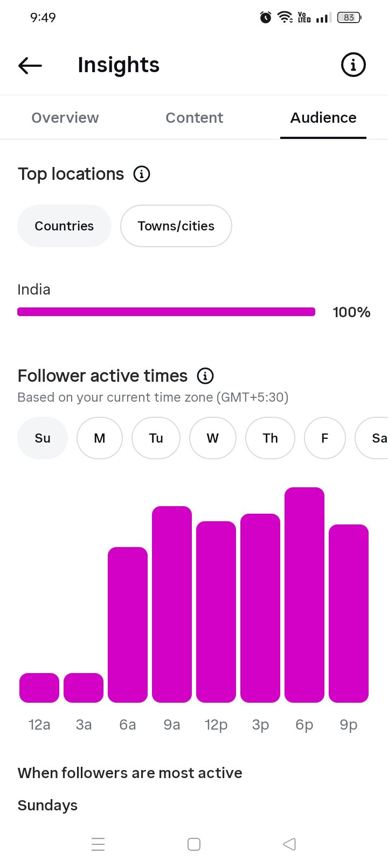Tap the India 100% progress bar
388x868 pixels.
pyautogui.click(x=166, y=312)
